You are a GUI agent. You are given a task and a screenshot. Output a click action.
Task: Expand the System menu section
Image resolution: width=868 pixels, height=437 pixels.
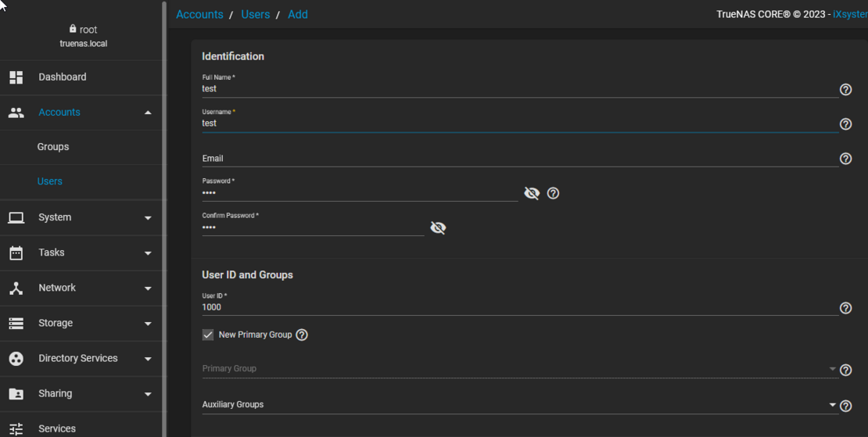coord(148,218)
